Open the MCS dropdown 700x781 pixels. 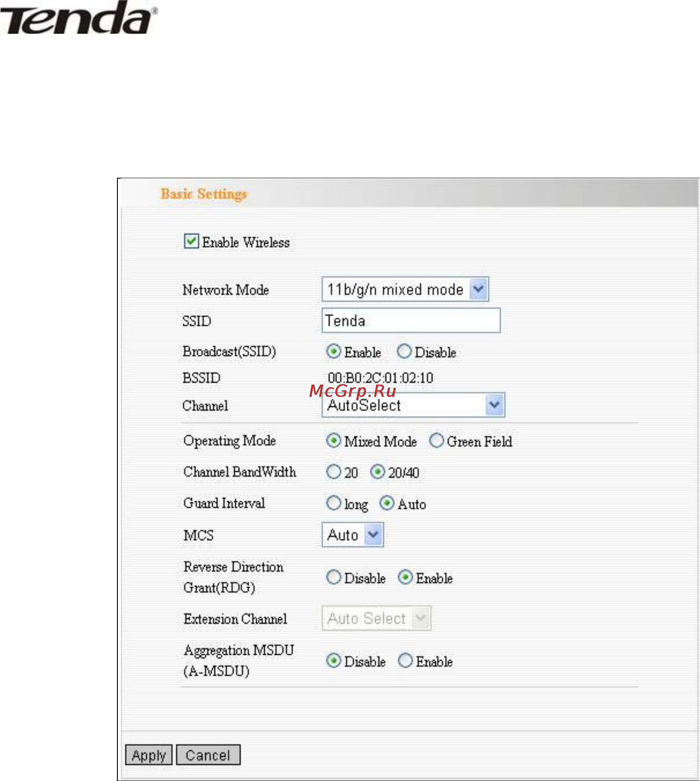point(353,535)
